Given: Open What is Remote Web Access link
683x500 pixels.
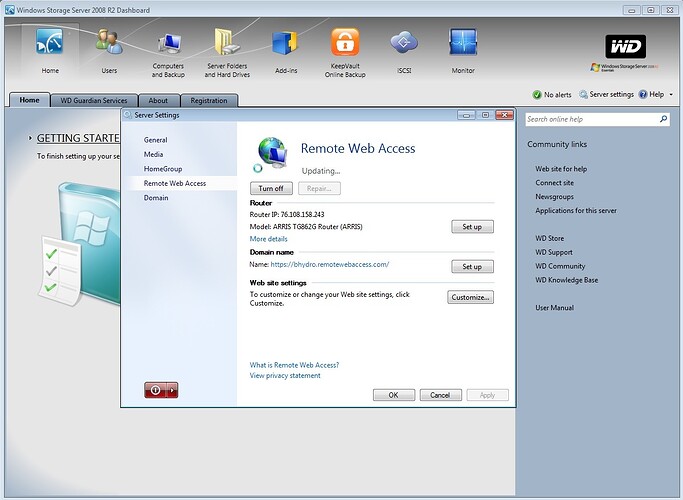Looking at the screenshot, I should click(294, 365).
